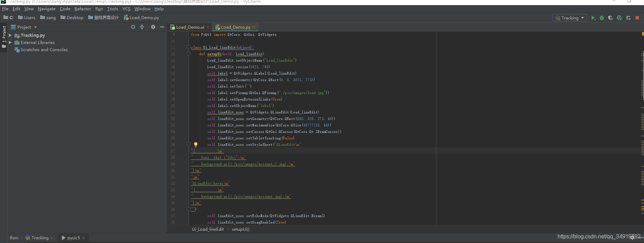Click the Users breadcrumb folder

coord(27,18)
